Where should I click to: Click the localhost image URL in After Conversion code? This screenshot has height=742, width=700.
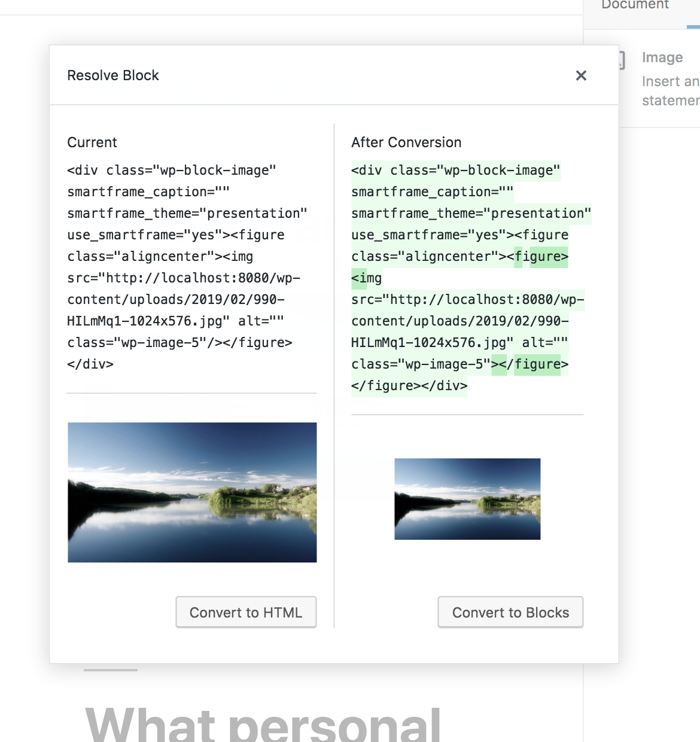point(468,300)
